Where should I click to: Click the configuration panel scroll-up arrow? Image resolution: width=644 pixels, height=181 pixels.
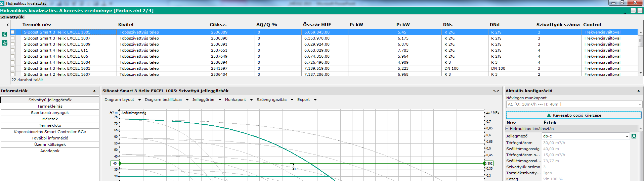(x=641, y=128)
